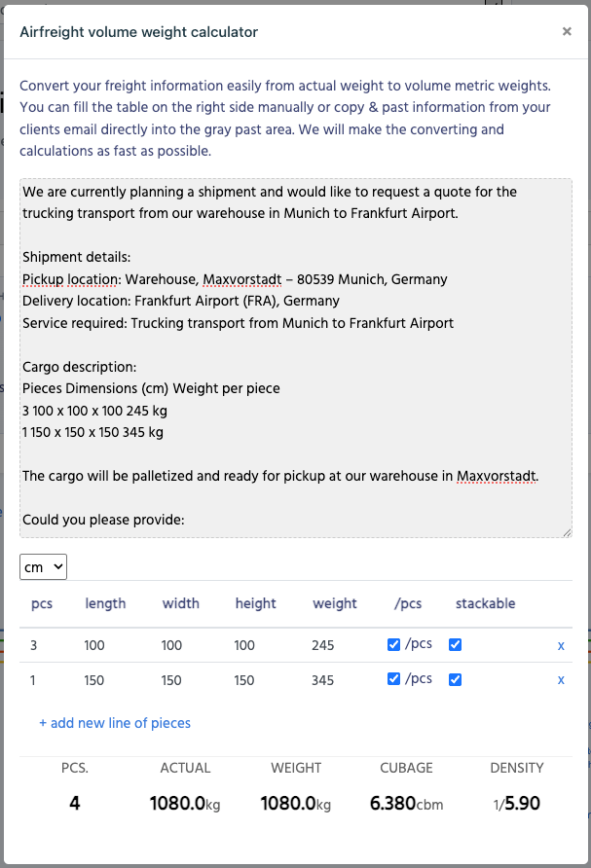The height and width of the screenshot is (868, 591).
Task: Uncheck stackable for the 150 cm pieces row
Action: [x=455, y=679]
